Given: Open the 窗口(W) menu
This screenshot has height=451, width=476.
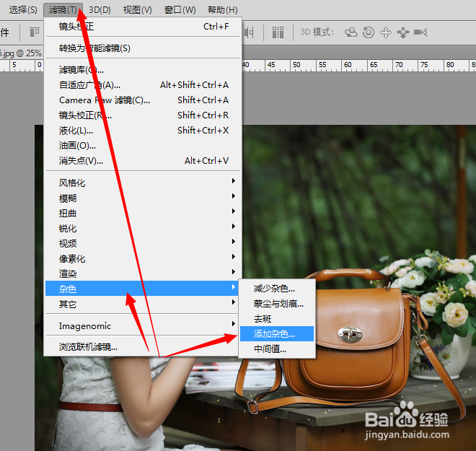Looking at the screenshot, I should pos(180,9).
